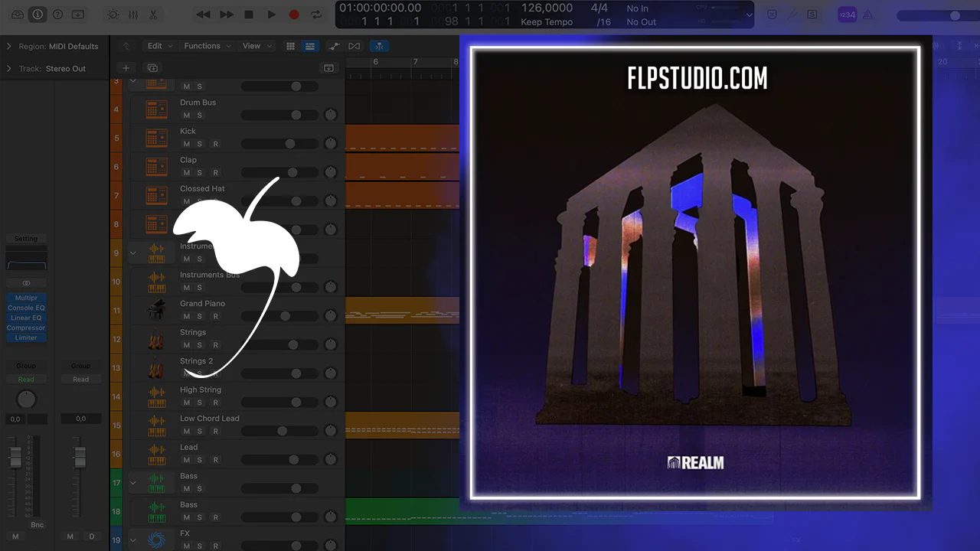
Task: Expand the Region MIDI Defaults section
Action: (9, 47)
